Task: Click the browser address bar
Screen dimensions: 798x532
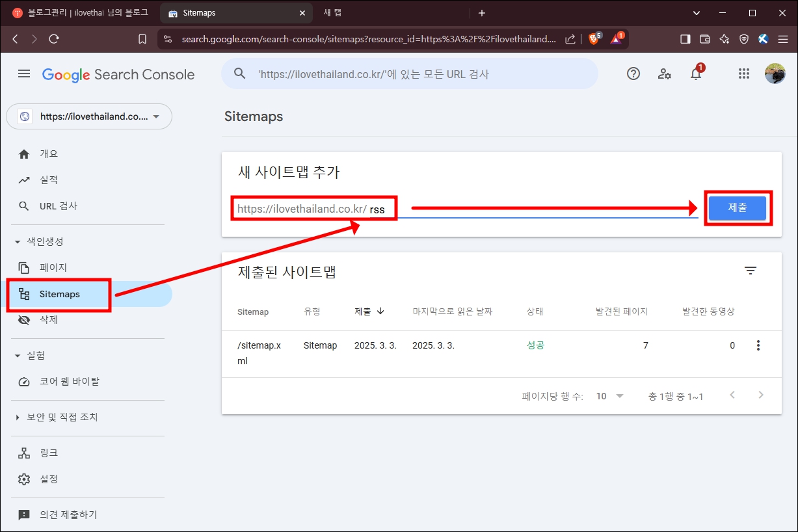Action: [369, 39]
